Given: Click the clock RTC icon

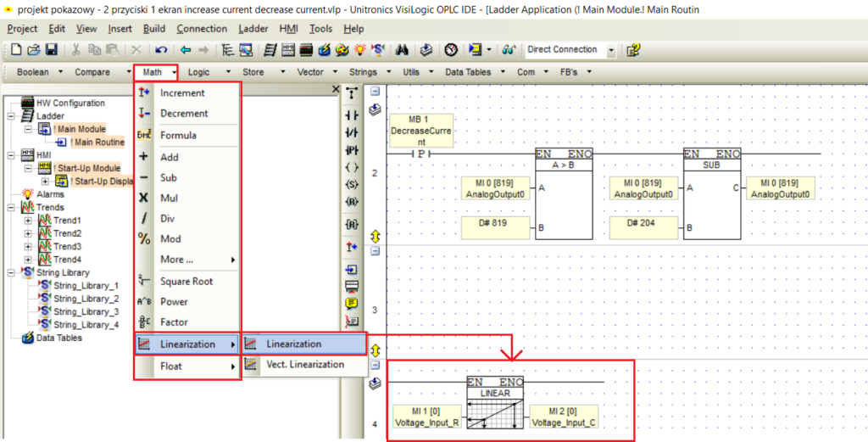Looking at the screenshot, I should 451,50.
